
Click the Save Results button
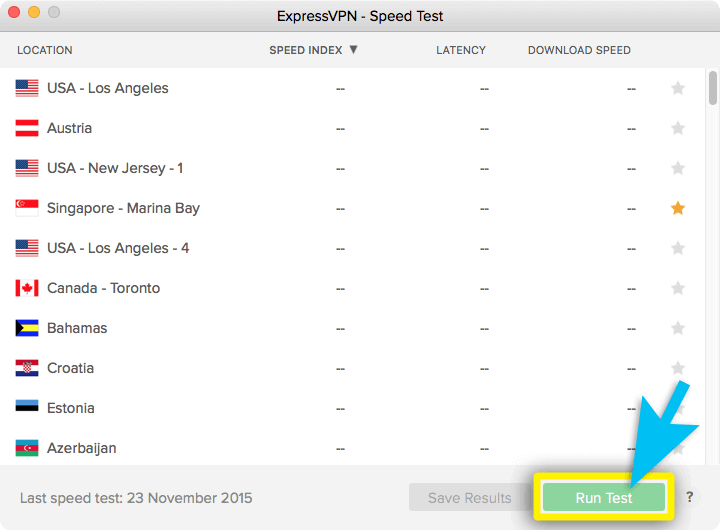(469, 497)
